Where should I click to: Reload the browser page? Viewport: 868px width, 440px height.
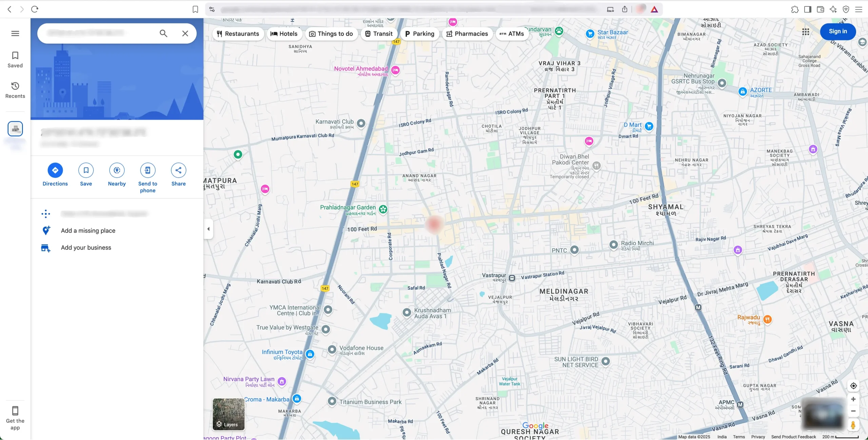tap(35, 9)
